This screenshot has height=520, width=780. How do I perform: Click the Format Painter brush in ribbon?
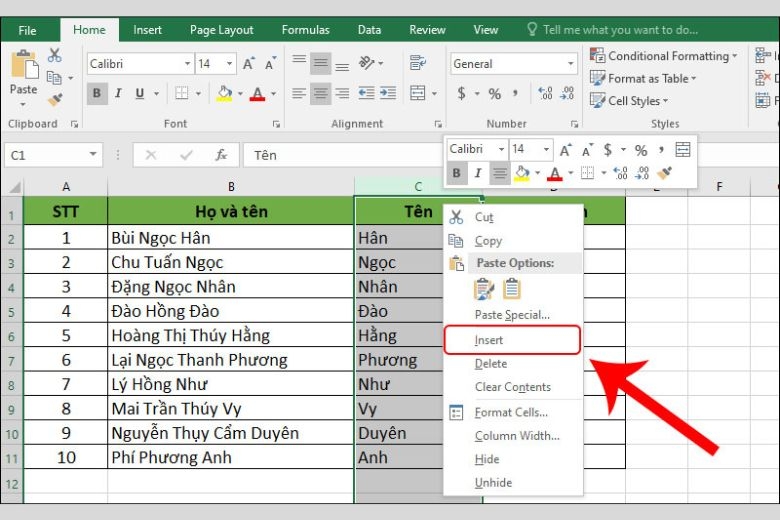[x=55, y=100]
